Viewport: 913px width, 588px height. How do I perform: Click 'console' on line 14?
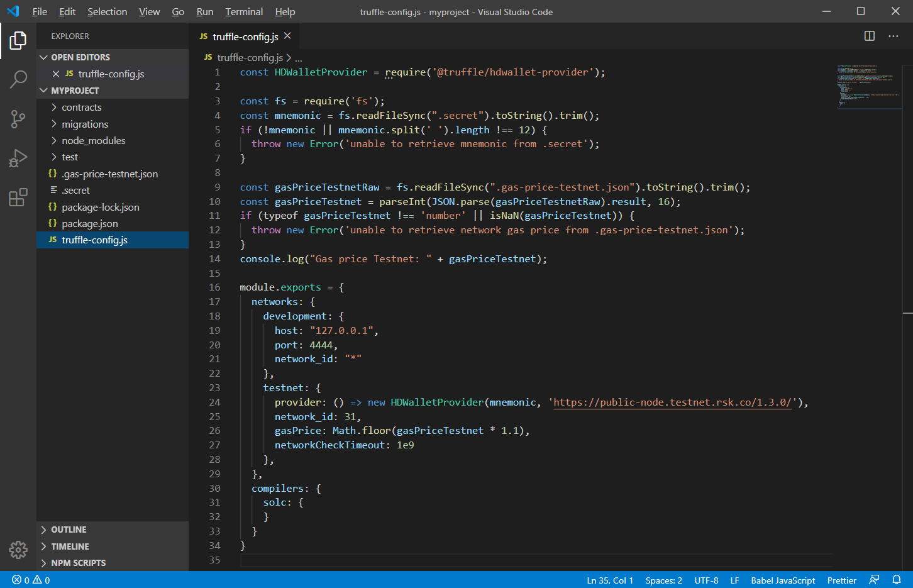260,259
